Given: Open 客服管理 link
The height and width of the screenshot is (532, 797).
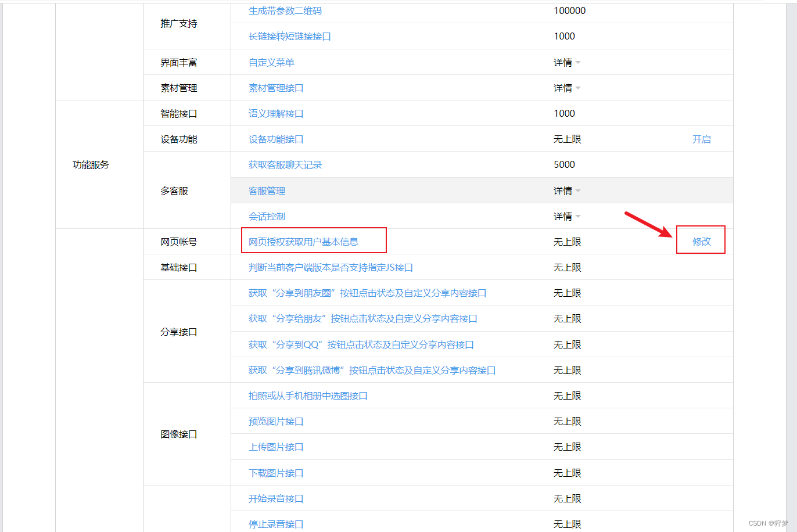Looking at the screenshot, I should click(267, 191).
